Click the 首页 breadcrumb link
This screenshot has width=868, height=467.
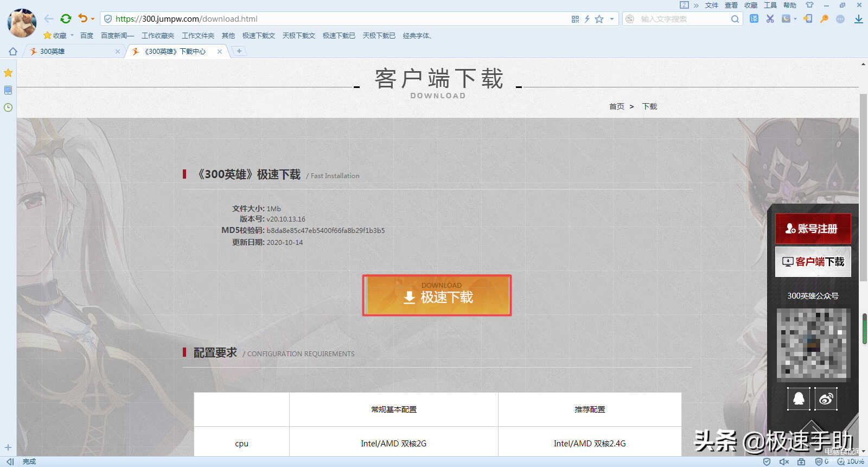point(616,106)
